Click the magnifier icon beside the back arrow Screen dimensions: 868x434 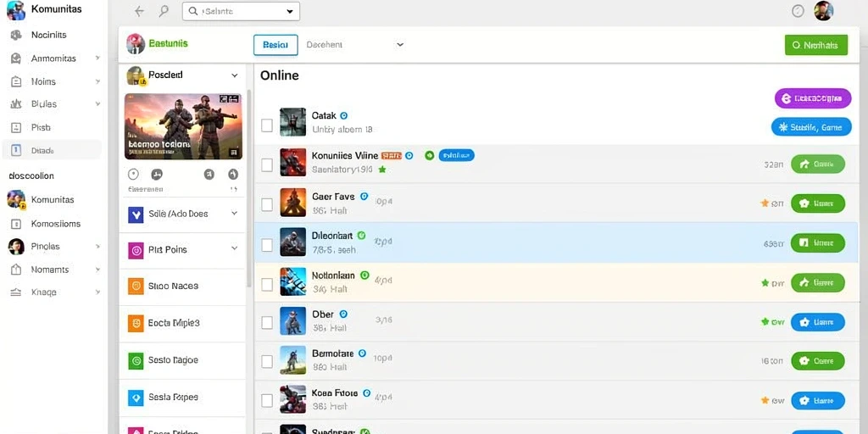pos(164,11)
